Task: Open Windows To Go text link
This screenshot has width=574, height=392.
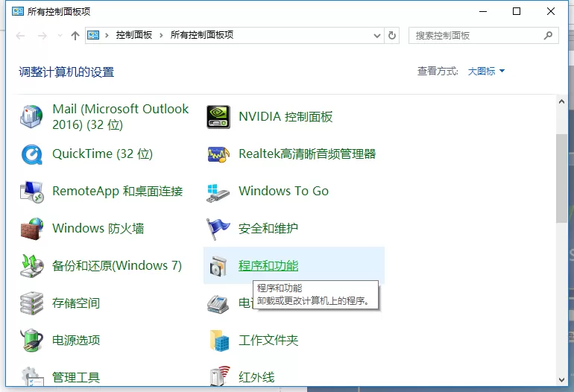Action: tap(284, 191)
